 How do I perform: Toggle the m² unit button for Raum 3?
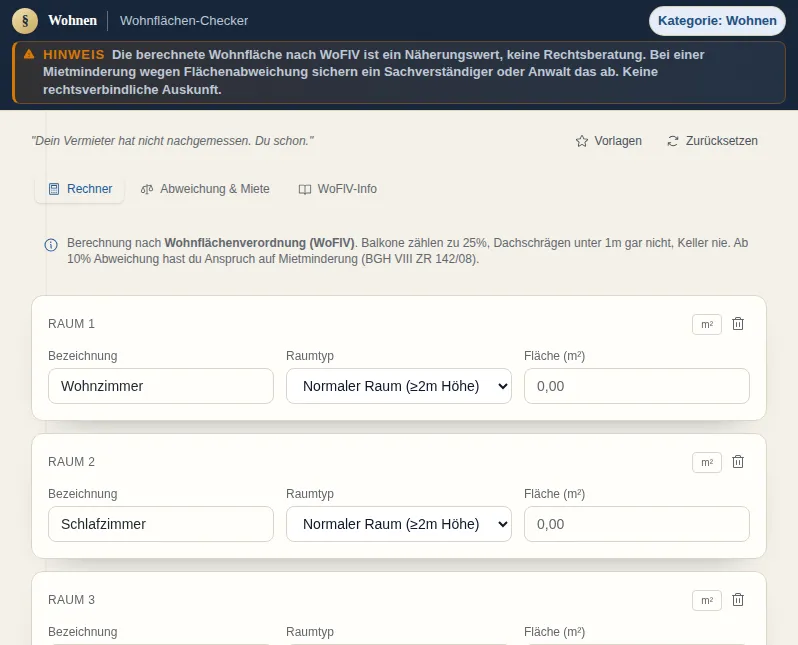click(707, 600)
